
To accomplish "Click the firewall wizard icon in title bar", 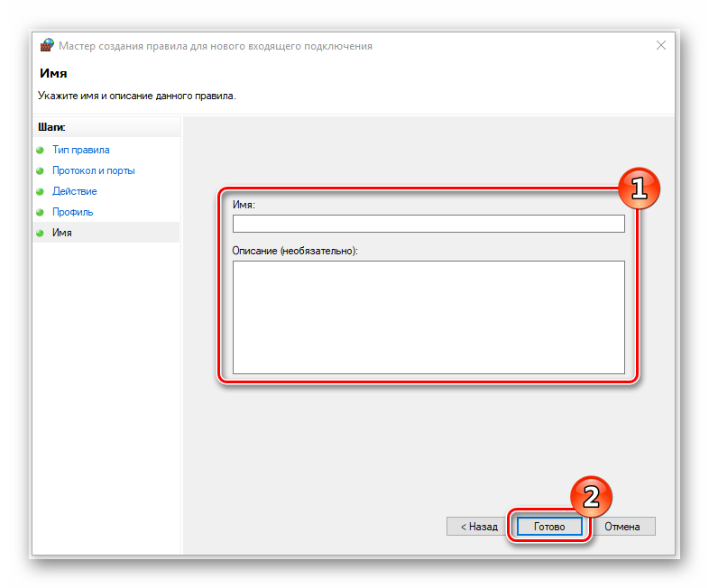I will (x=47, y=45).
